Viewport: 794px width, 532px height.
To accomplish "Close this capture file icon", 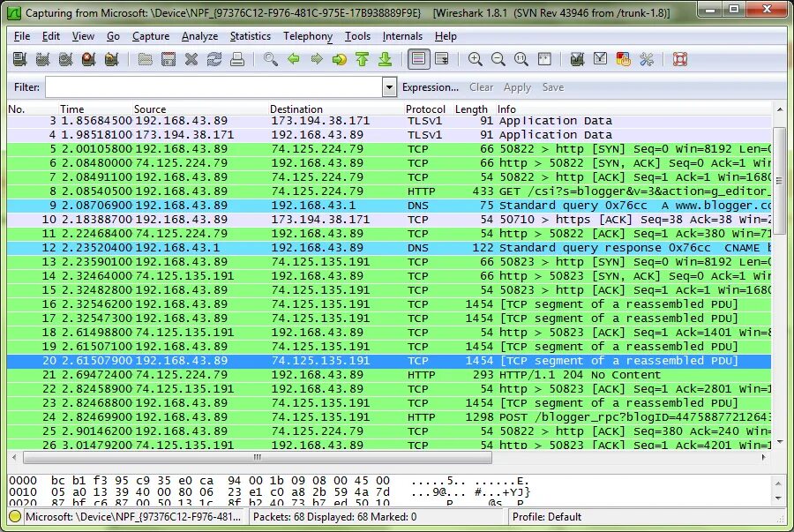I will [x=191, y=59].
